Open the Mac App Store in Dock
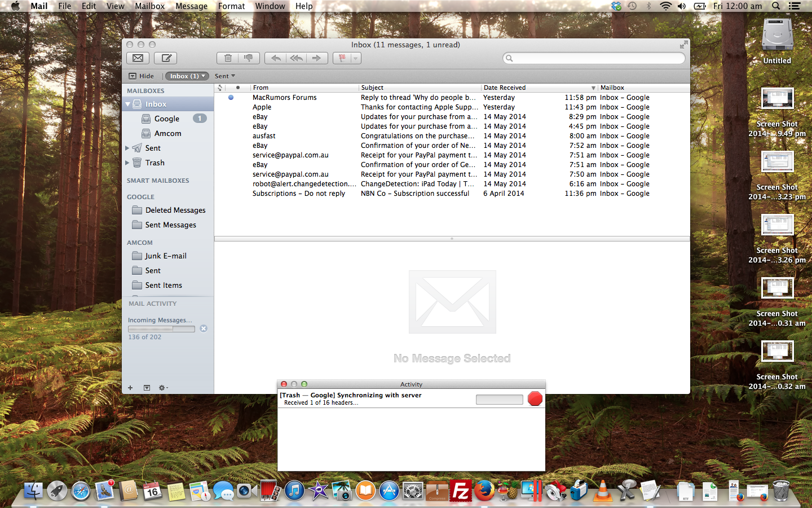The height and width of the screenshot is (508, 812). (389, 491)
